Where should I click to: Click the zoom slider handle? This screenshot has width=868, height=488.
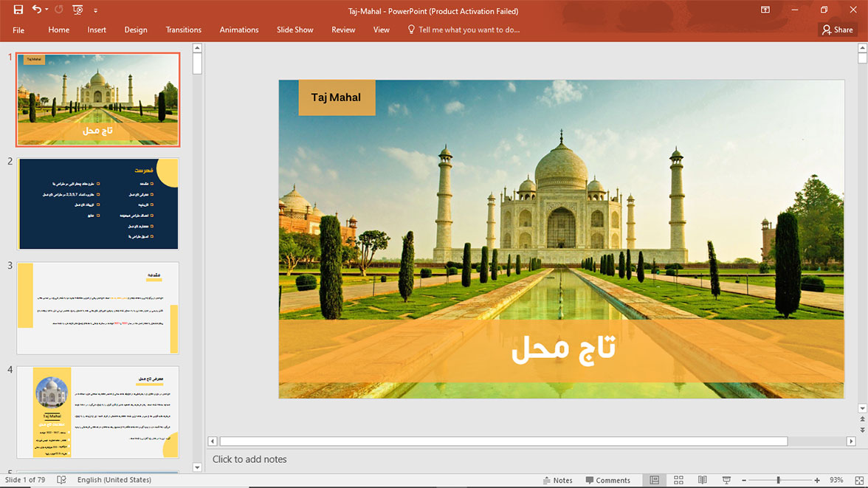click(x=778, y=480)
